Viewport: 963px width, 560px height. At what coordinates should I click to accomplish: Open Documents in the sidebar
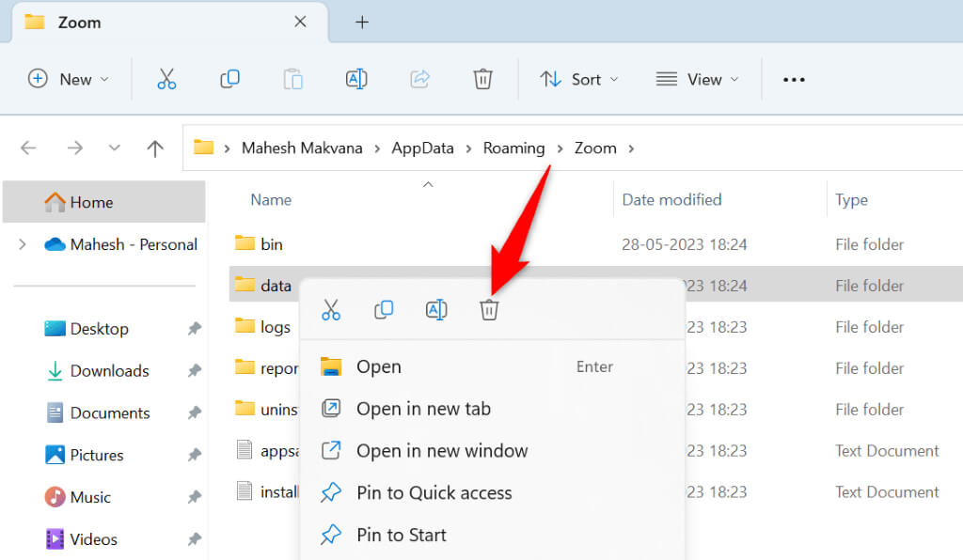98,412
